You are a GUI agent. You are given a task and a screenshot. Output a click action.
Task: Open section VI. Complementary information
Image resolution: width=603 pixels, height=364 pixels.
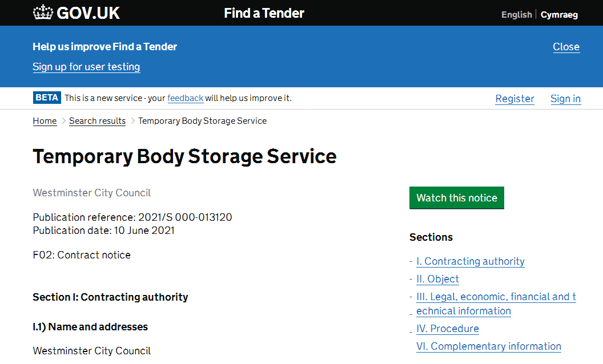pos(488,346)
